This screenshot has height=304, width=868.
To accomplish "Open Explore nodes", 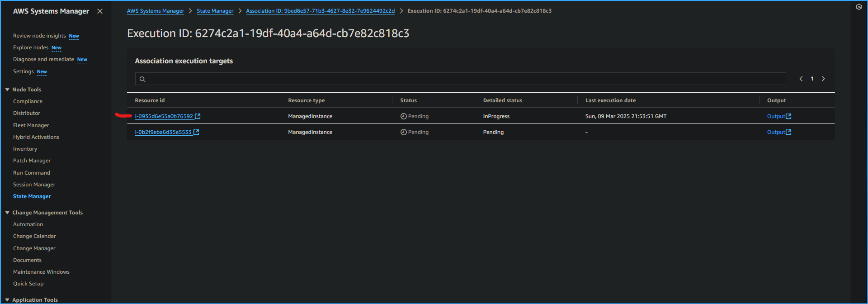I will (x=31, y=47).
